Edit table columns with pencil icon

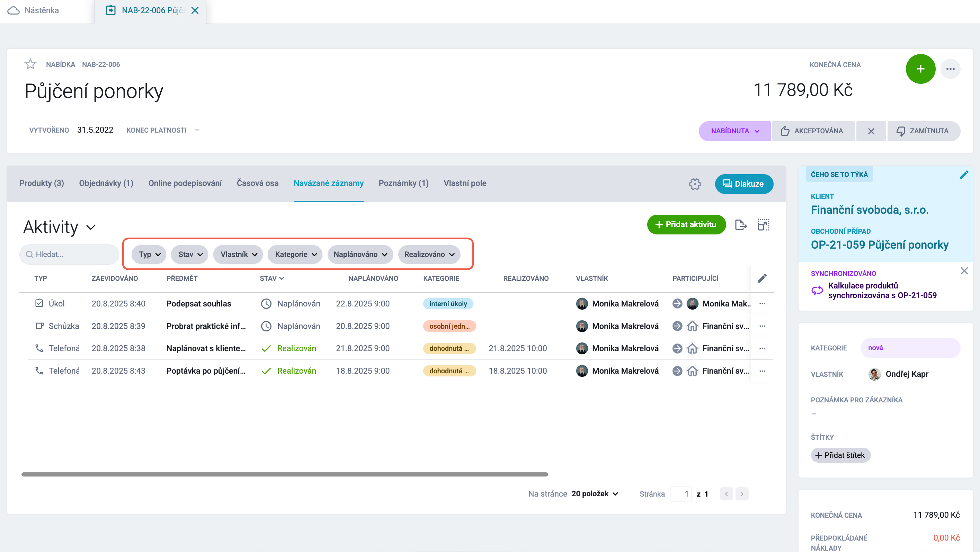[762, 278]
